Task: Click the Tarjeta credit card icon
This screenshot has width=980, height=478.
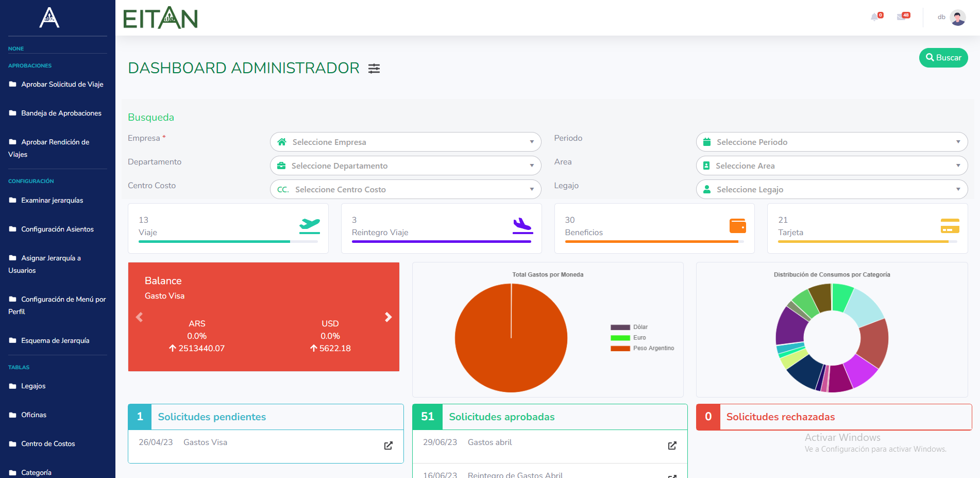Action: [950, 226]
